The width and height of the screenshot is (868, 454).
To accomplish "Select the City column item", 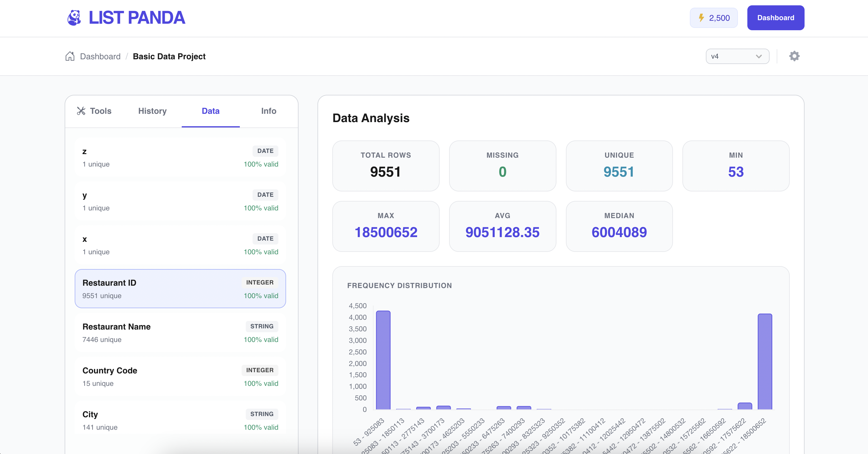I will tap(180, 420).
